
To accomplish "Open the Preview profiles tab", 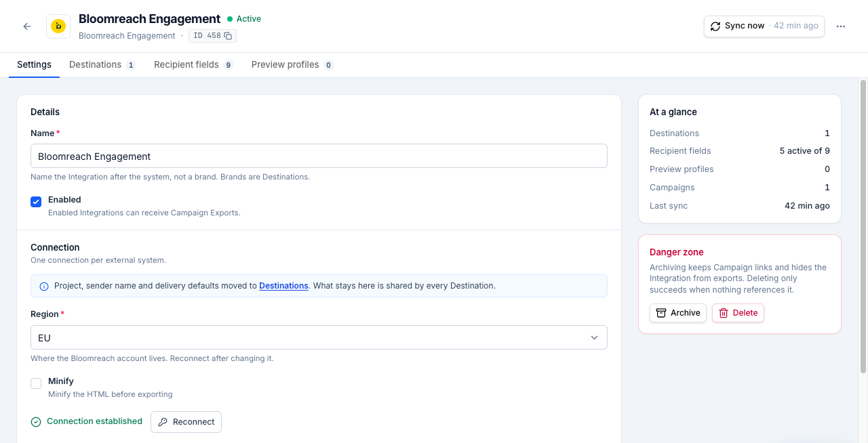I will point(292,65).
